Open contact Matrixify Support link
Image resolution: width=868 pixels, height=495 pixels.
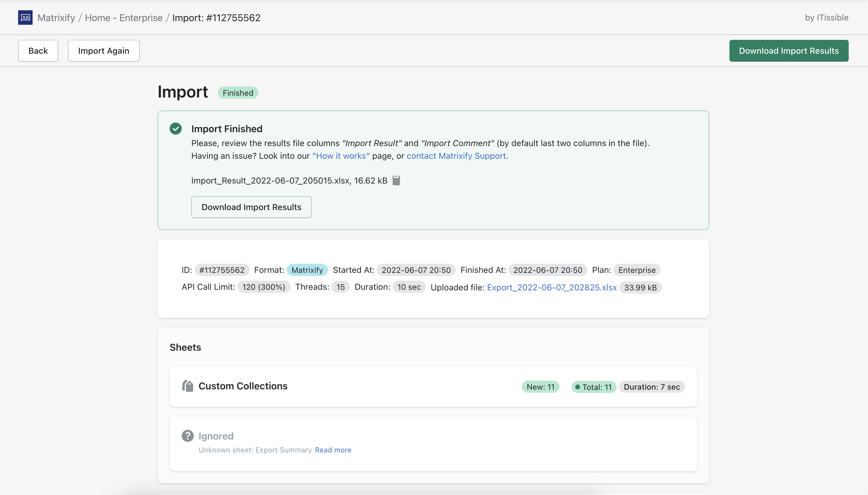[456, 156]
